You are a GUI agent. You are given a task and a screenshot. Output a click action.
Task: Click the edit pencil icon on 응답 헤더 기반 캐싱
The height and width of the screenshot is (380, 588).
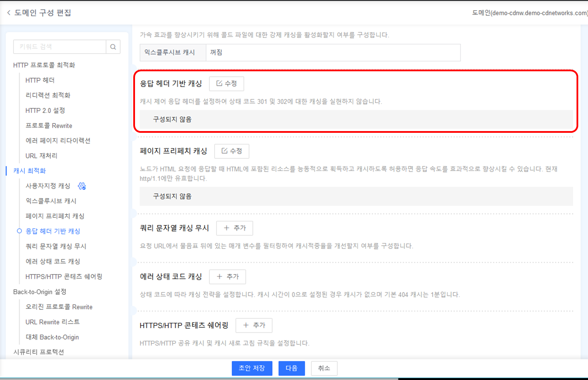click(x=219, y=83)
